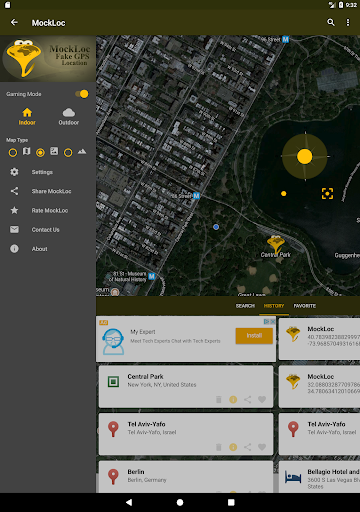
Task: Select the Indoor mode house icon
Action: [x=27, y=113]
